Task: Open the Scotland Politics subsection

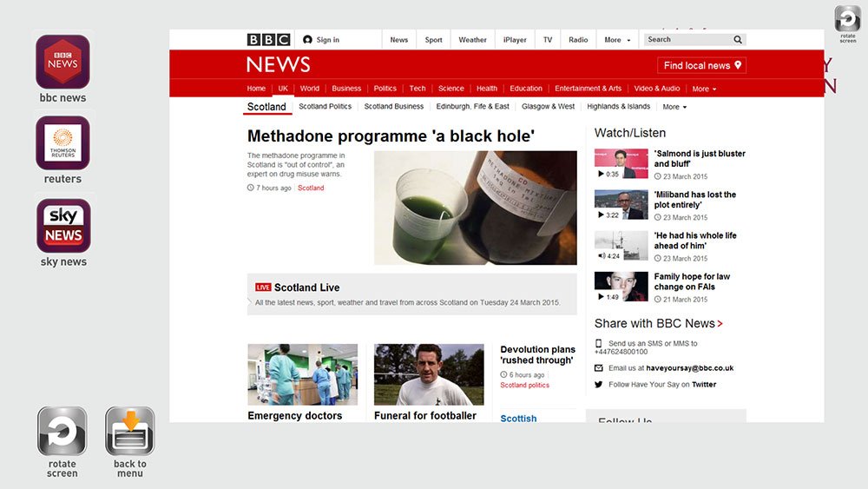Action: coord(325,106)
